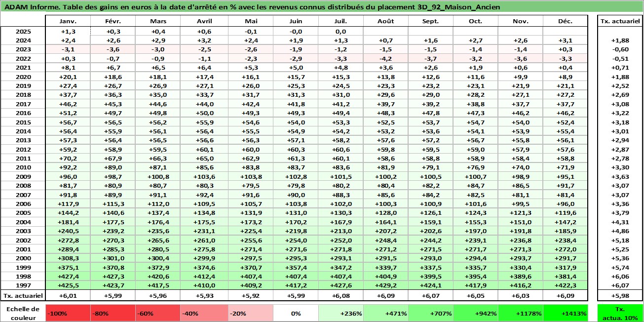Select the -40% pink color scale swatch
This screenshot has height=322, width=644.
click(x=203, y=313)
